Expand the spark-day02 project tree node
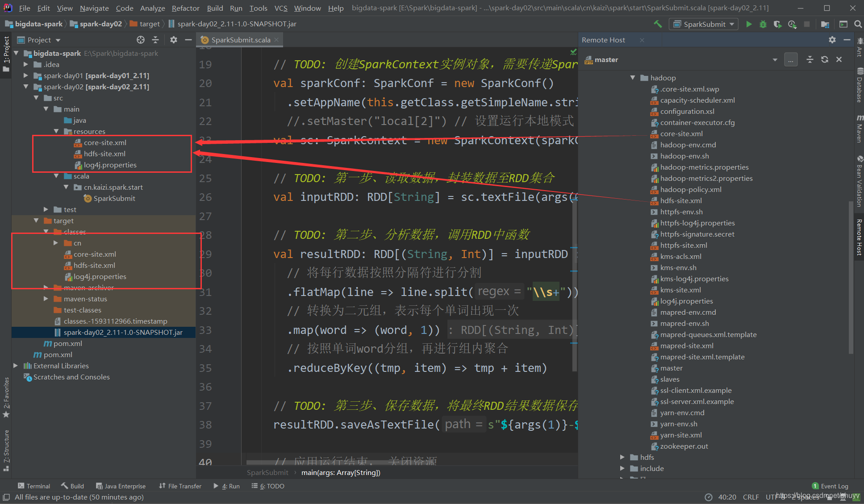The width and height of the screenshot is (864, 504). (25, 87)
